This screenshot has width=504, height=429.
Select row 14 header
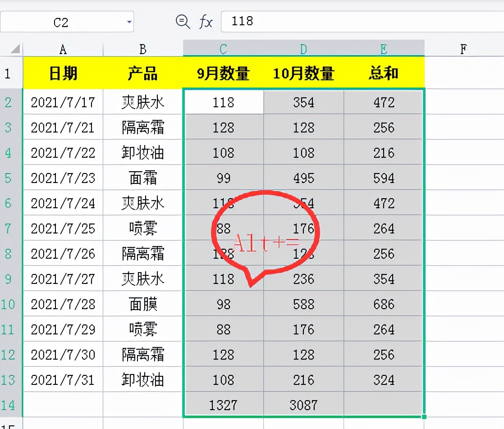click(11, 405)
